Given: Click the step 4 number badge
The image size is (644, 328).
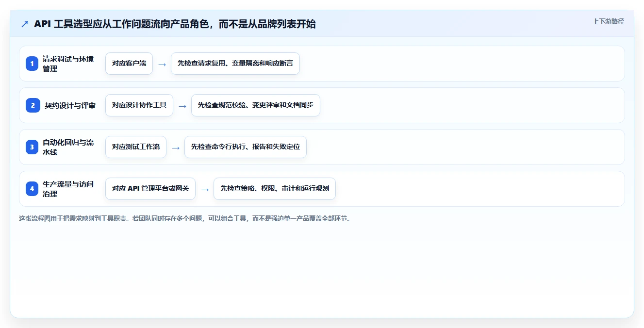Looking at the screenshot, I should coord(32,189).
